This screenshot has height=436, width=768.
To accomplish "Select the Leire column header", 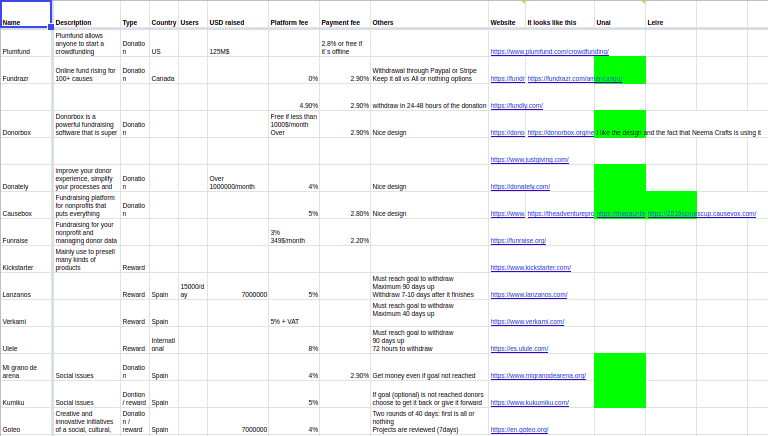I will pyautogui.click(x=671, y=14).
